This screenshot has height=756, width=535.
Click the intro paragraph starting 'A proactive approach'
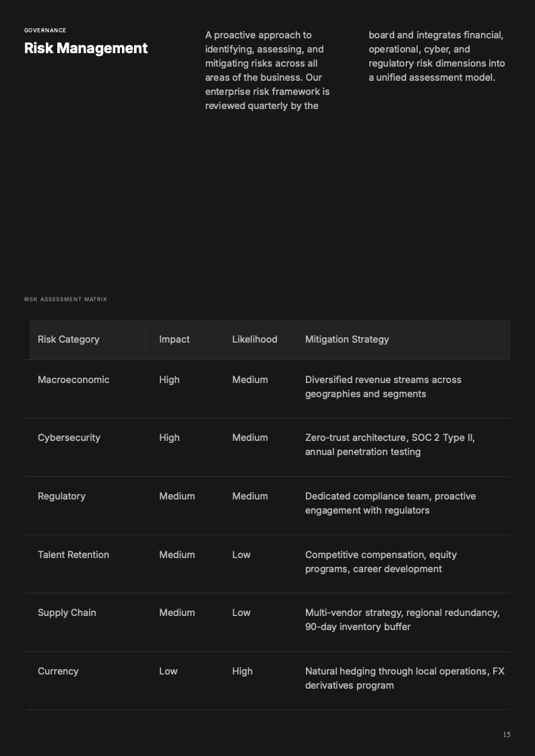point(267,71)
